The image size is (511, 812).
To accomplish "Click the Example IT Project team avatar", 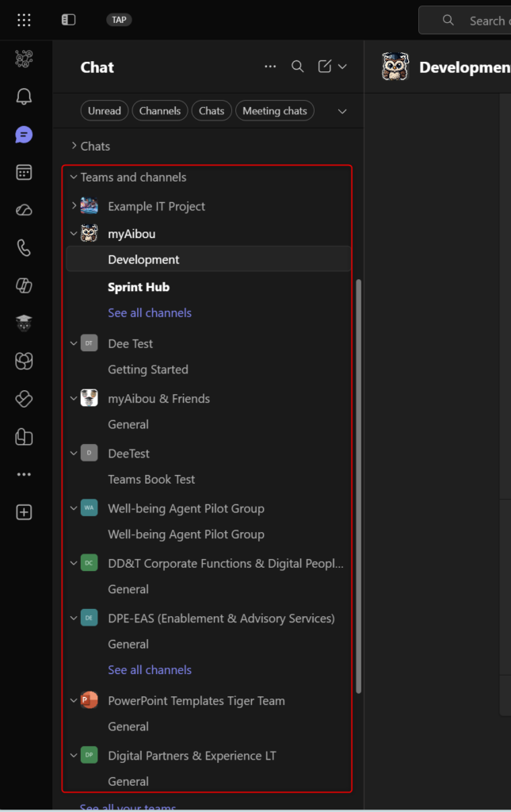I will pyautogui.click(x=89, y=205).
